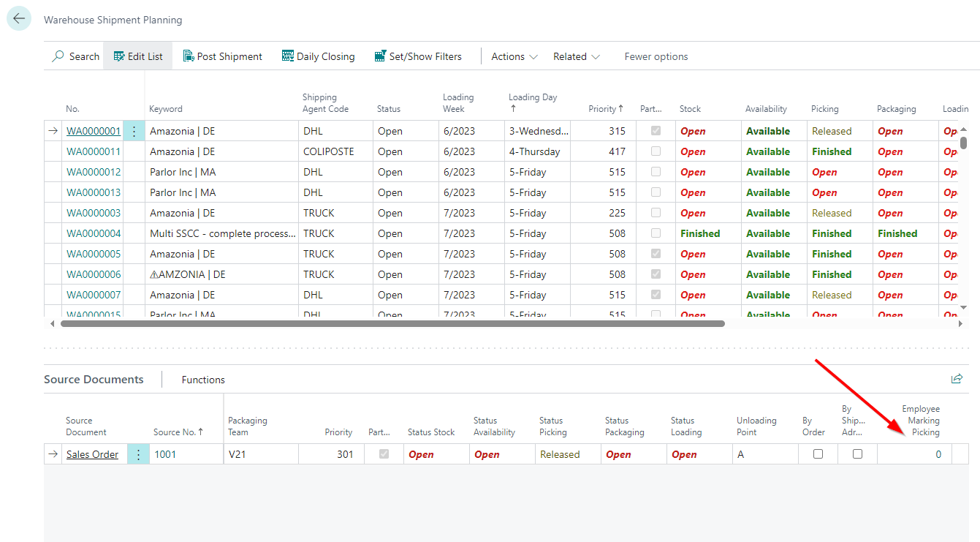Open shipment link WA0000004
This screenshot has width=980, height=542.
click(94, 234)
